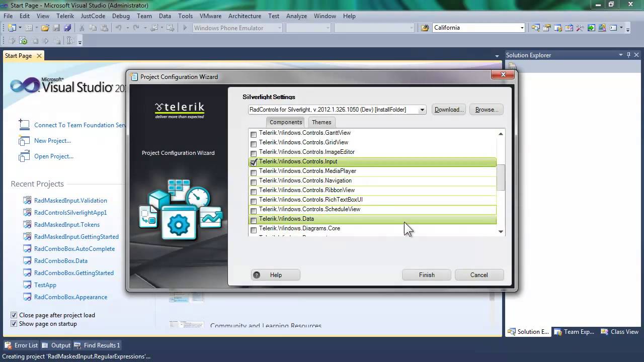Click the components list scroll down arrow

point(501,231)
